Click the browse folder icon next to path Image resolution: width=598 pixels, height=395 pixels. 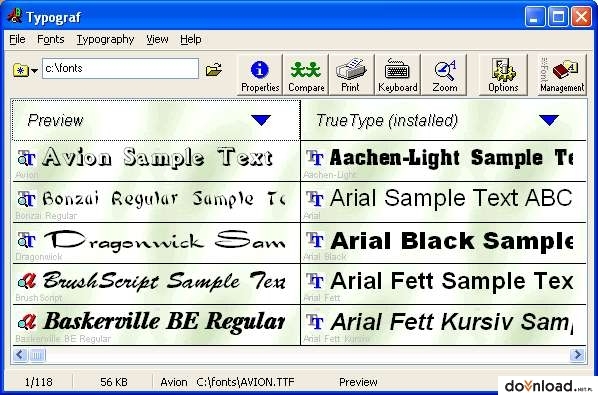coord(214,69)
